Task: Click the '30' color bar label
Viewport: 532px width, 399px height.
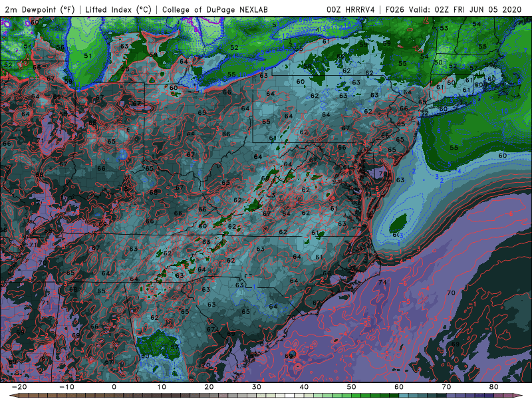Action: [x=257, y=387]
